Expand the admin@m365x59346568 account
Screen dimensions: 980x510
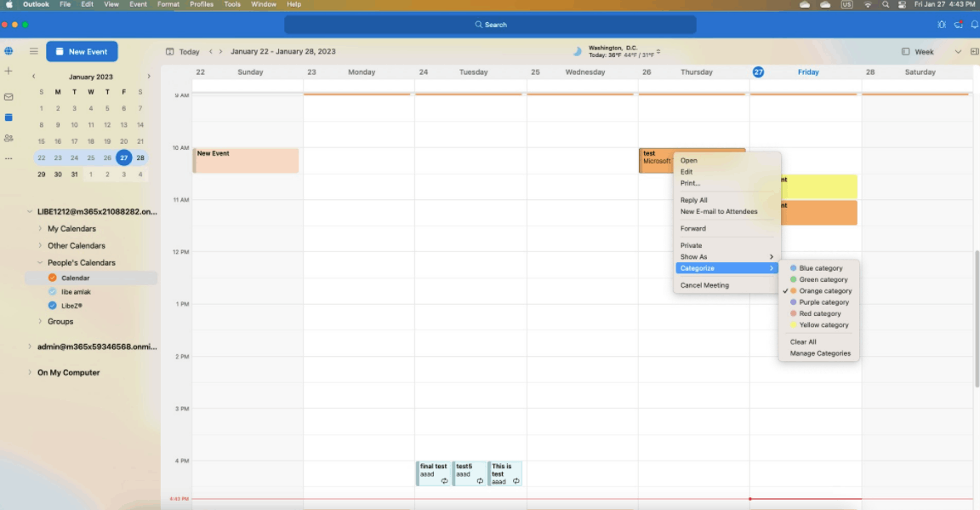point(30,347)
